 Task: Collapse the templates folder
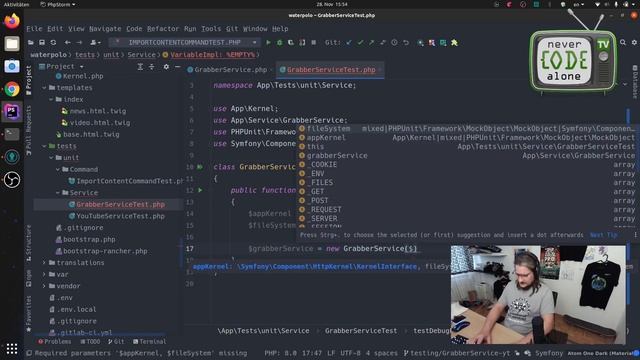tap(44, 88)
